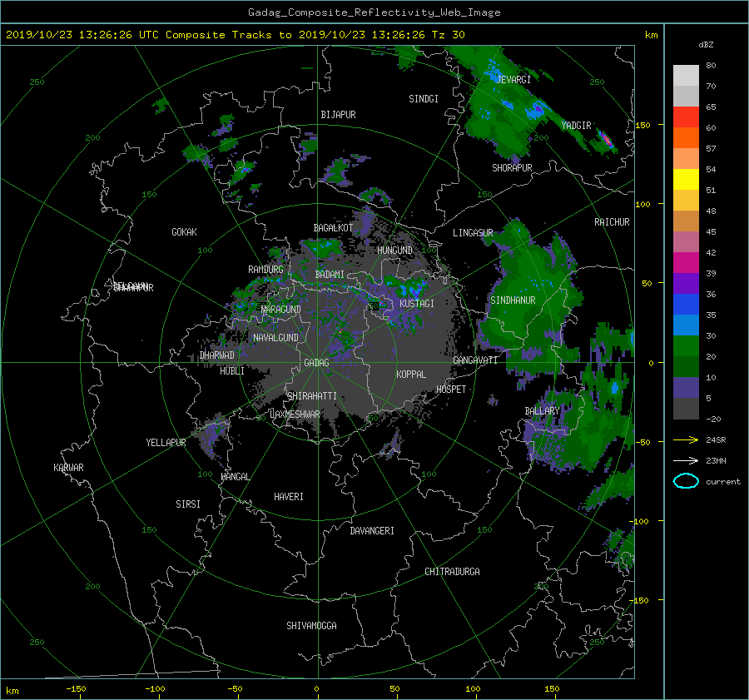749x700 pixels.
Task: Click the yellow 24SR track arrow in legend
Action: click(x=686, y=440)
